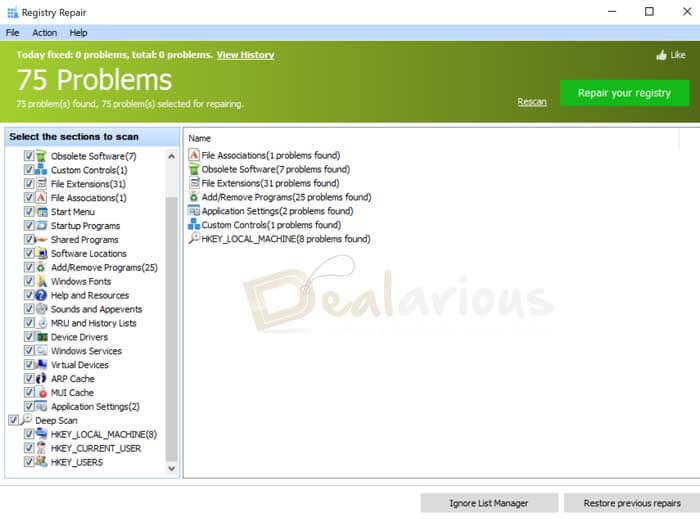The width and height of the screenshot is (700, 519).
Task: Select the ARP Cache tree label
Action: 73,379
